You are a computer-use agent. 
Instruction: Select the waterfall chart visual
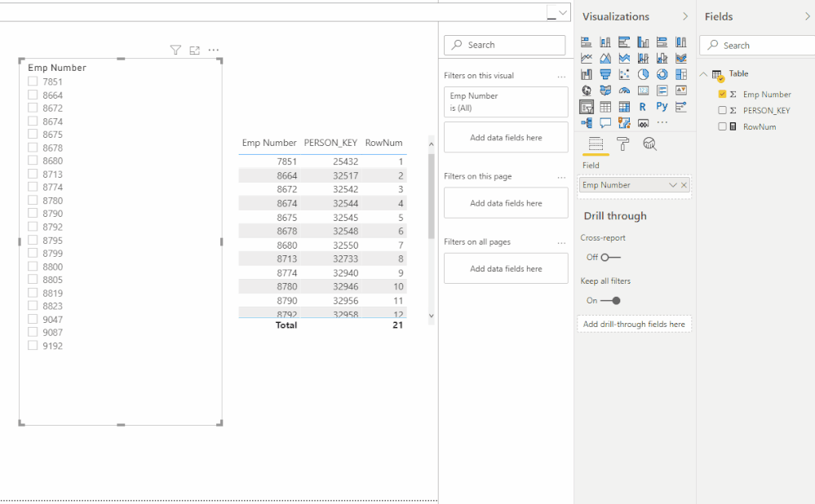(x=587, y=74)
